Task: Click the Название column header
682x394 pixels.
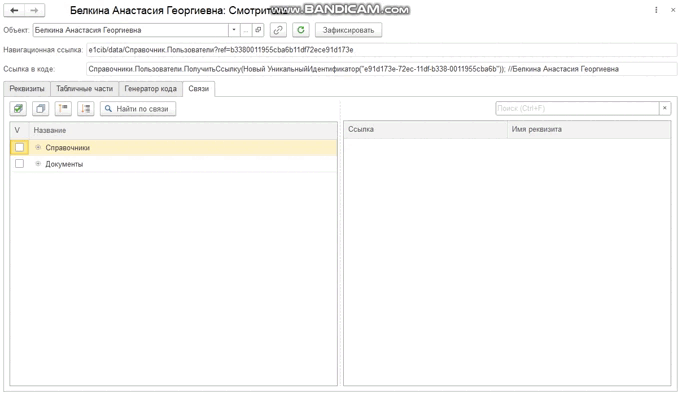Action: 183,130
